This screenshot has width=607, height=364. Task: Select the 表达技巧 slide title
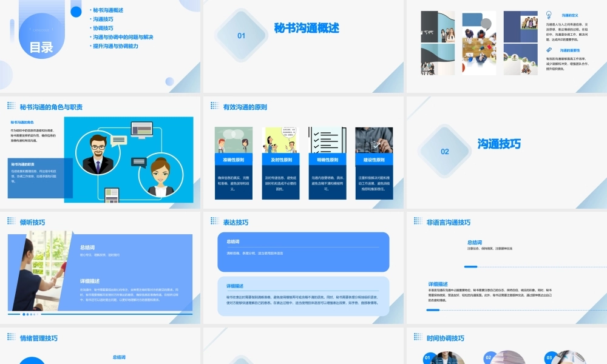pos(236,223)
